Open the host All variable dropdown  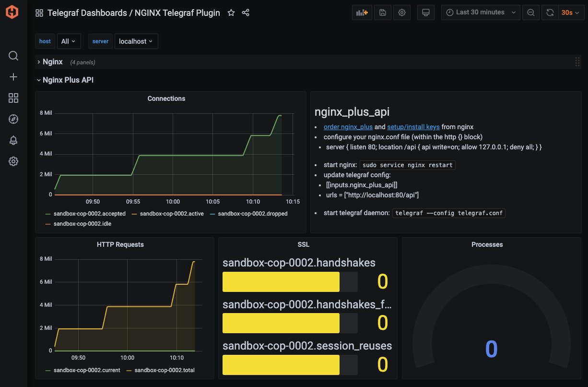[x=69, y=41]
